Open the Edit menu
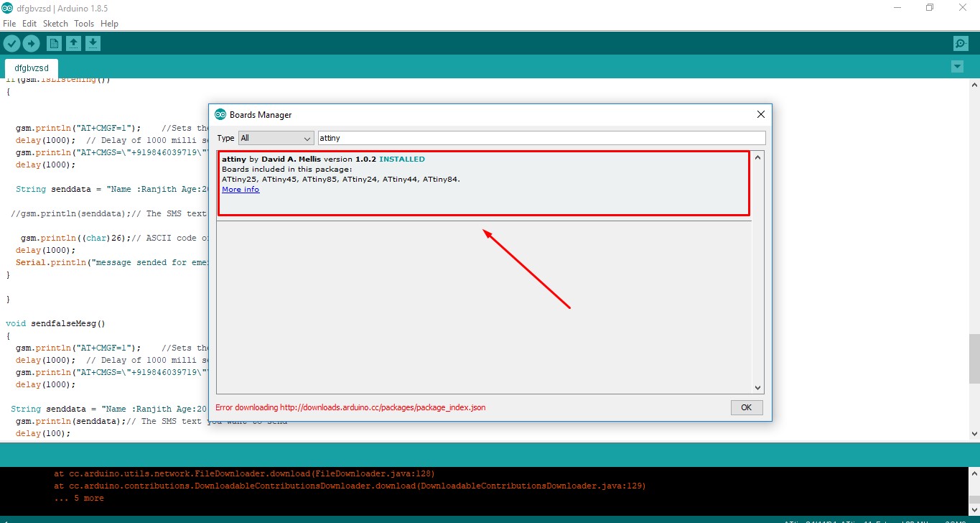Viewport: 980px width, 523px height. point(29,24)
